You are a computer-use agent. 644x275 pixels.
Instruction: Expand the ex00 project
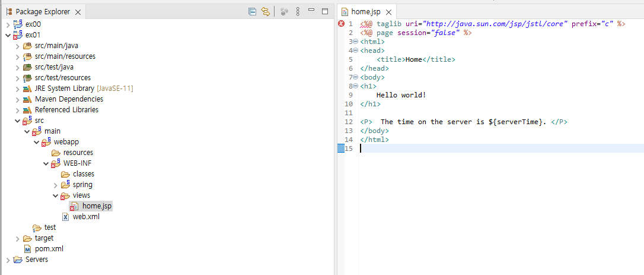tap(8, 24)
